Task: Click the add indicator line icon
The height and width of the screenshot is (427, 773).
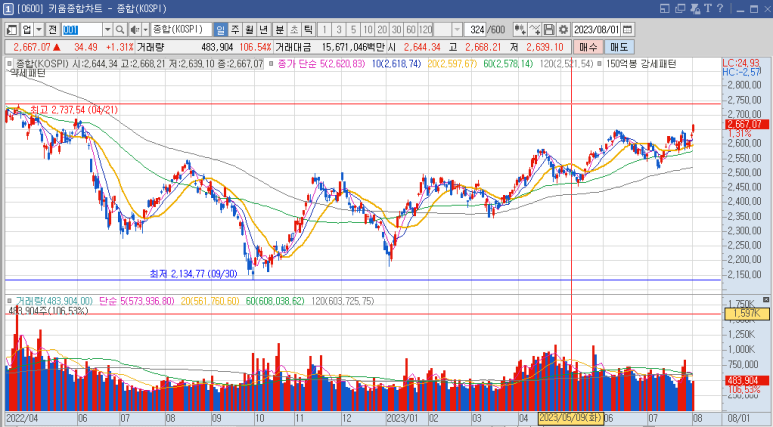Action: 534,30
